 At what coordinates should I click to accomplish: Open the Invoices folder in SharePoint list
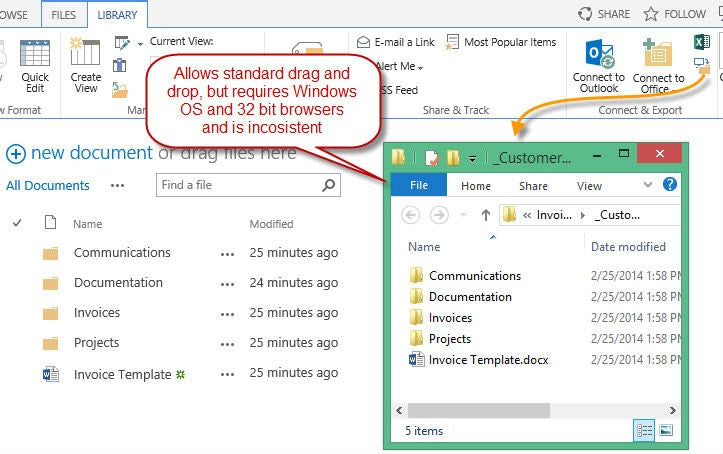coord(97,313)
